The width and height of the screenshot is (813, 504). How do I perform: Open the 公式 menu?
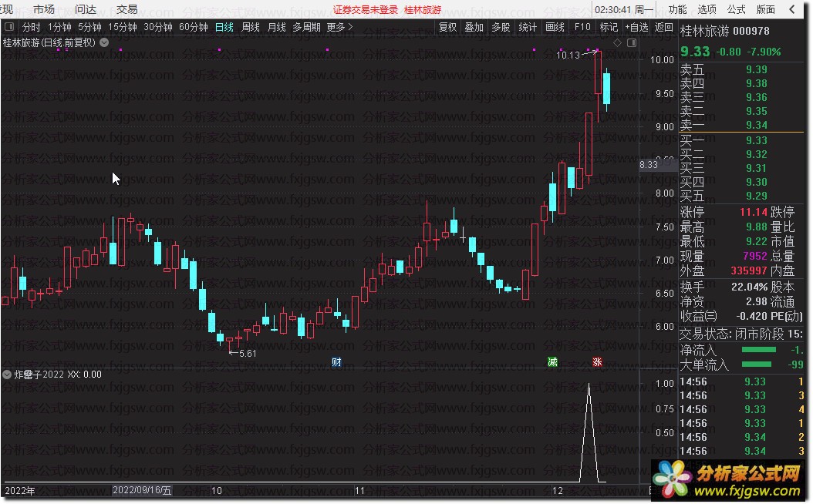(x=737, y=9)
